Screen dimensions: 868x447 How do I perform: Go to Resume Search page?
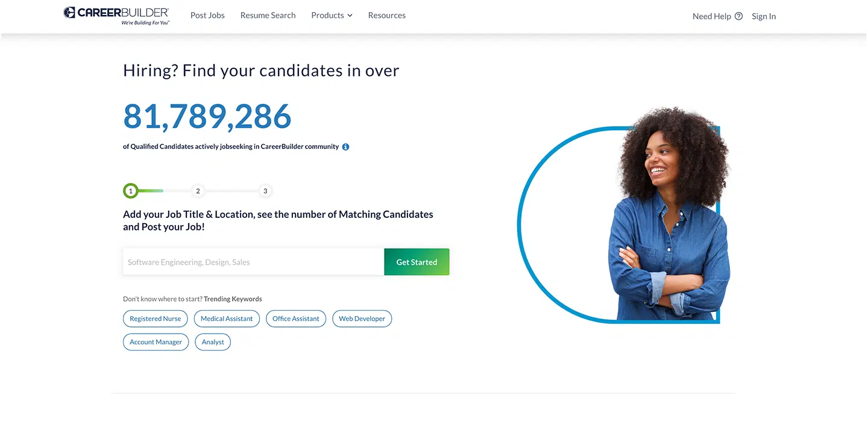(x=268, y=15)
